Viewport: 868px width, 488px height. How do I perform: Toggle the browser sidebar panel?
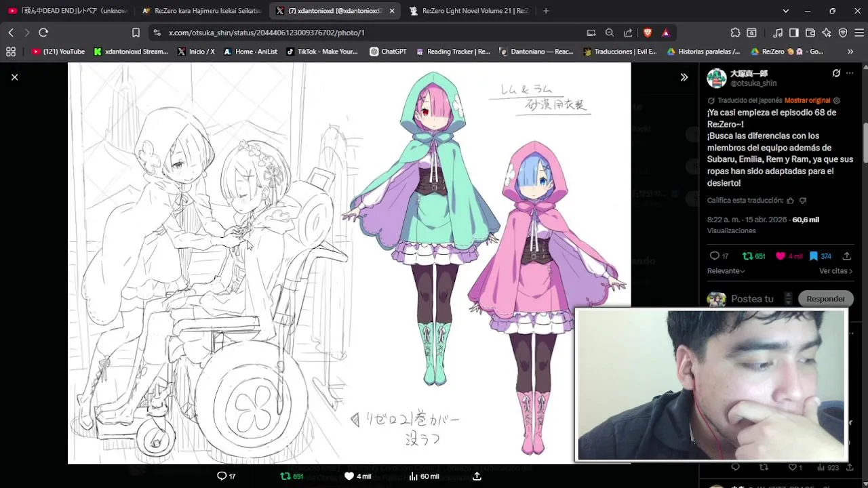794,33
